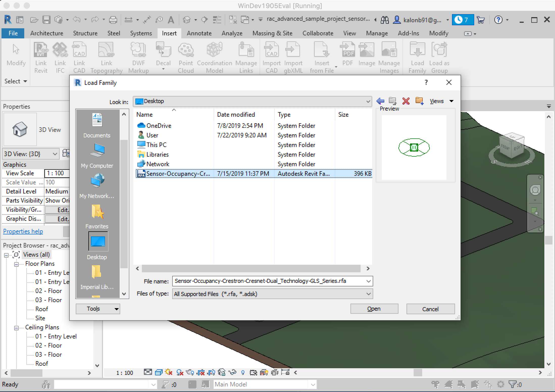Screen dimensions: 555x392
Task: Create a new folder using the folder icon
Action: point(419,101)
